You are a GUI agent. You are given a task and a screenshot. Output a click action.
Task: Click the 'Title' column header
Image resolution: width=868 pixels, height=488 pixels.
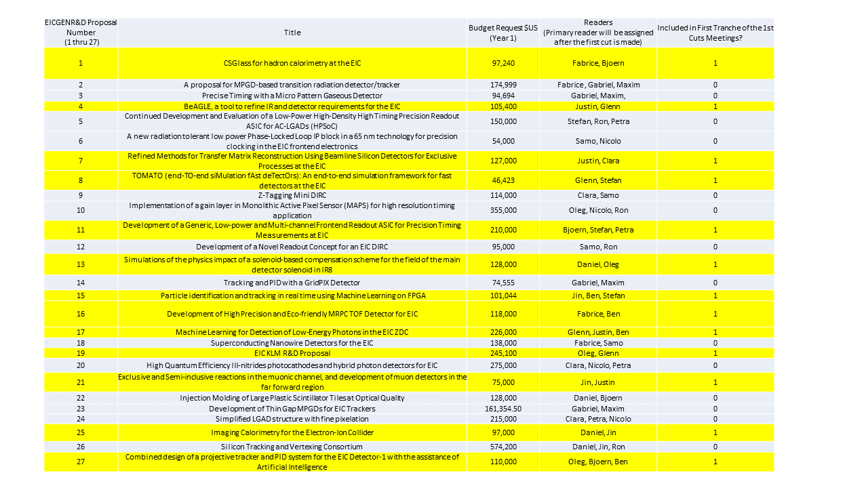pyautogui.click(x=292, y=33)
